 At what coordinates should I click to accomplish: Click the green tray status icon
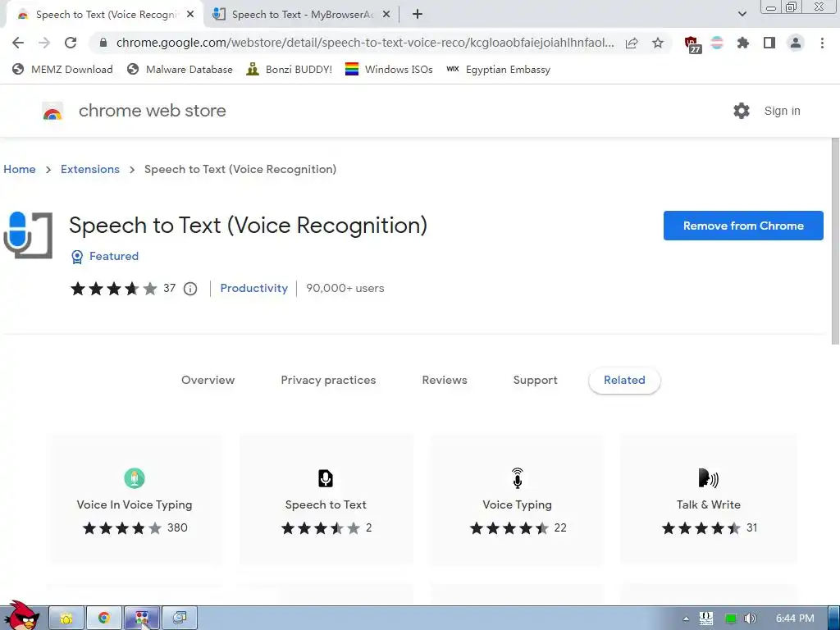coord(730,619)
